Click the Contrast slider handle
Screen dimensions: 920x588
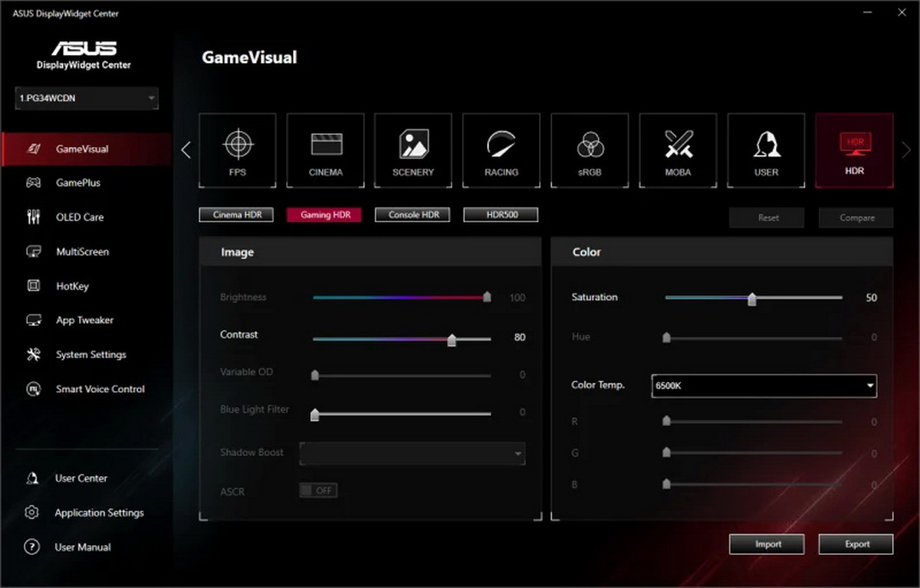click(452, 340)
